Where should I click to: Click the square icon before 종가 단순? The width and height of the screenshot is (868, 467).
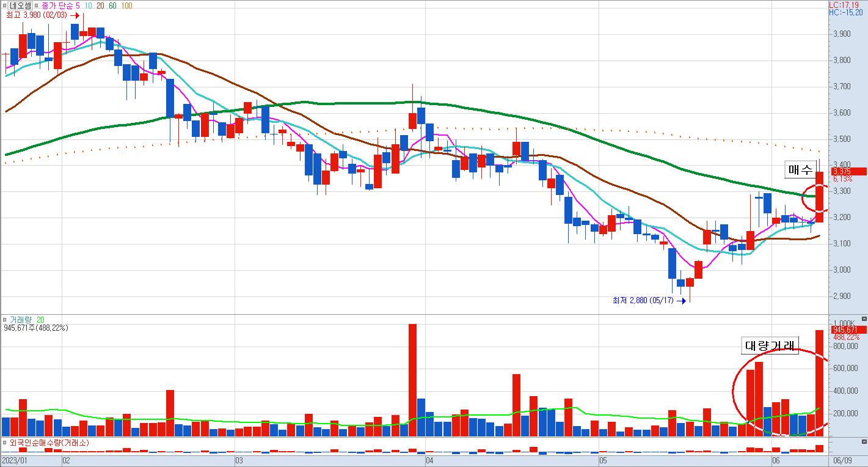[37, 6]
